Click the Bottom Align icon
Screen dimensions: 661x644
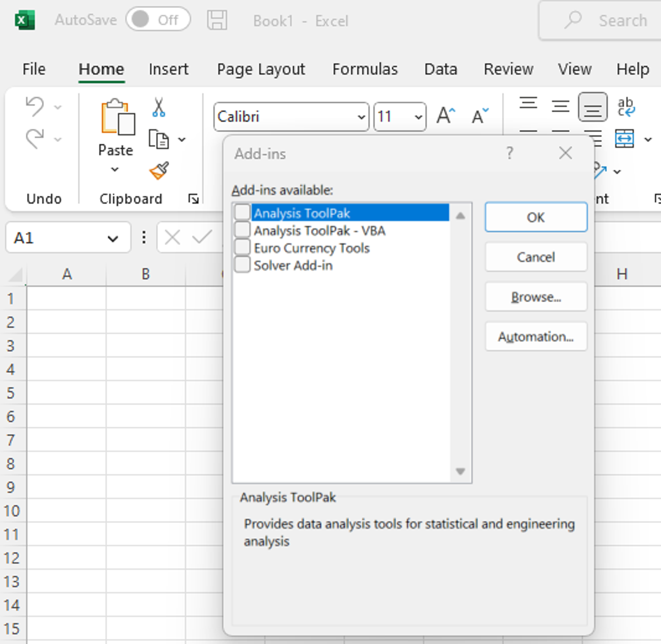click(593, 107)
